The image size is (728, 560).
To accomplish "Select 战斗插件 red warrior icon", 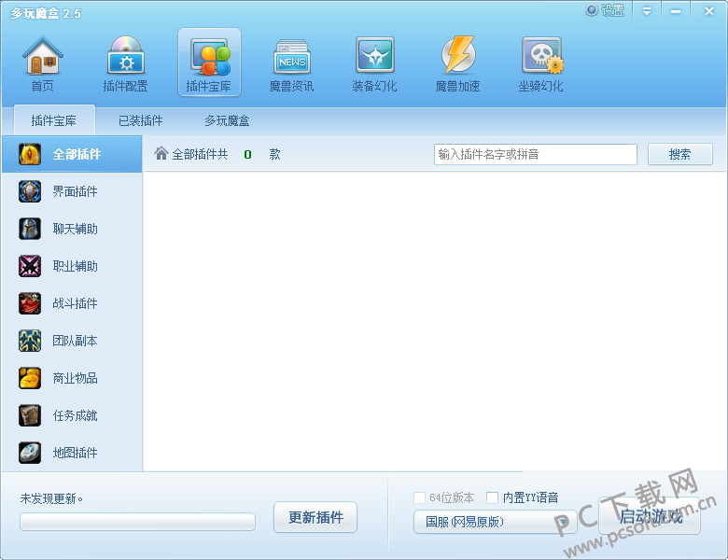I will 30,303.
